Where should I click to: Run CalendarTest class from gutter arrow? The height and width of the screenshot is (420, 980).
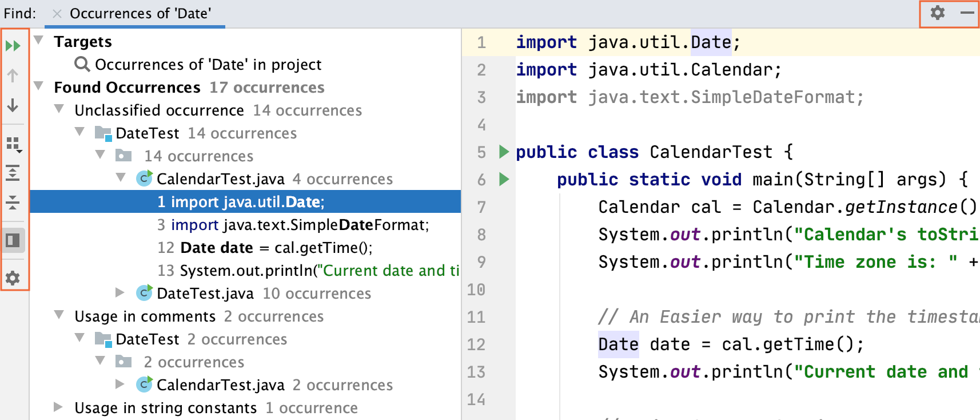(x=504, y=152)
